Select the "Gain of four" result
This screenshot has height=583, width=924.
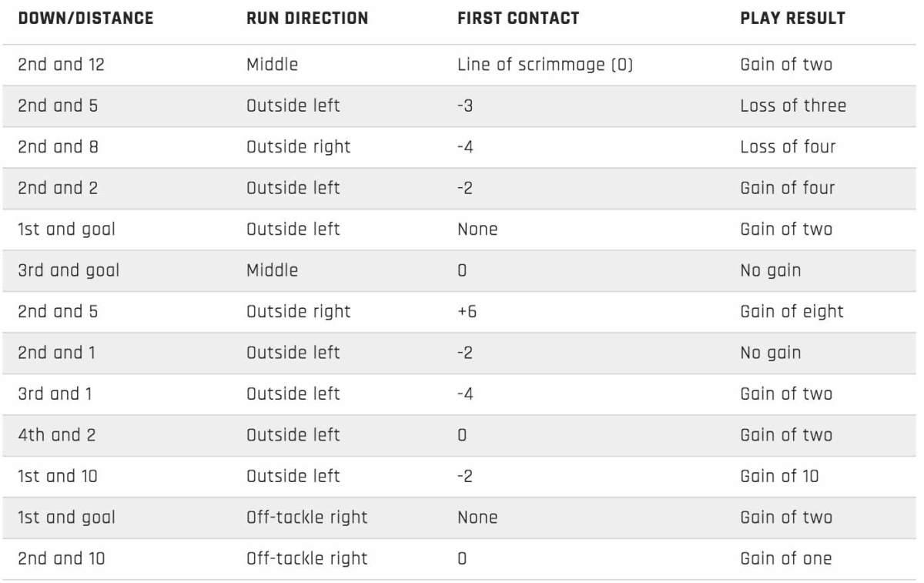786,188
